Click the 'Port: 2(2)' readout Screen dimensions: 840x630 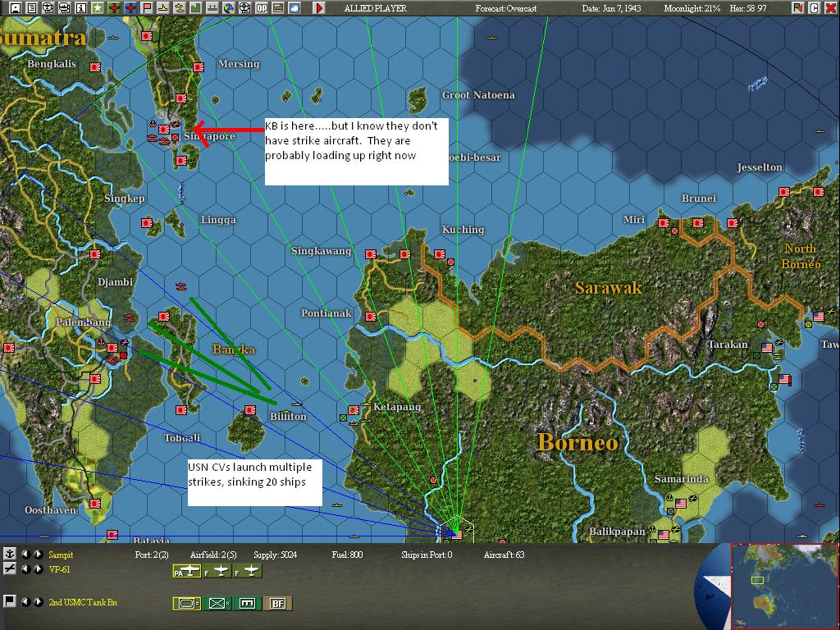pyautogui.click(x=152, y=555)
